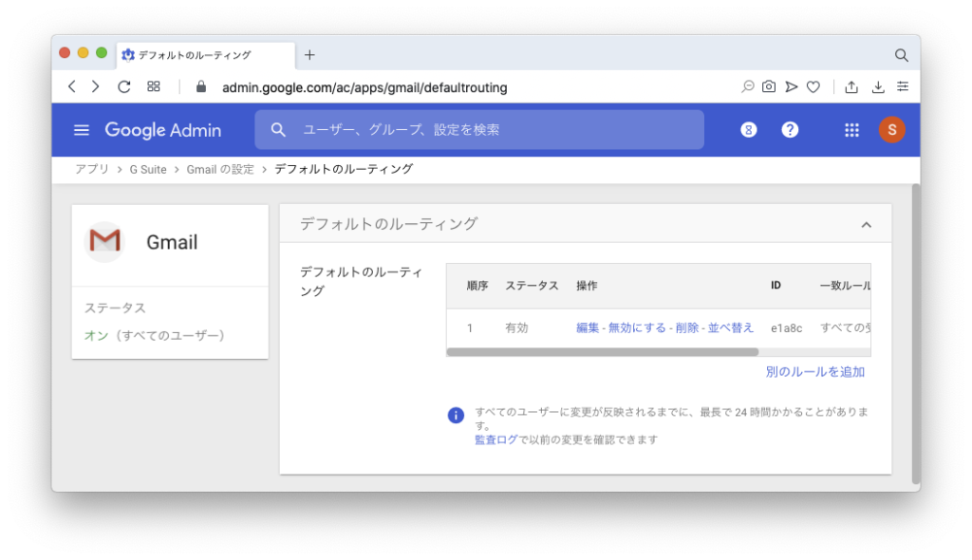The image size is (972, 560).
Task: Click 別のルールを追加 link
Action: [814, 372]
